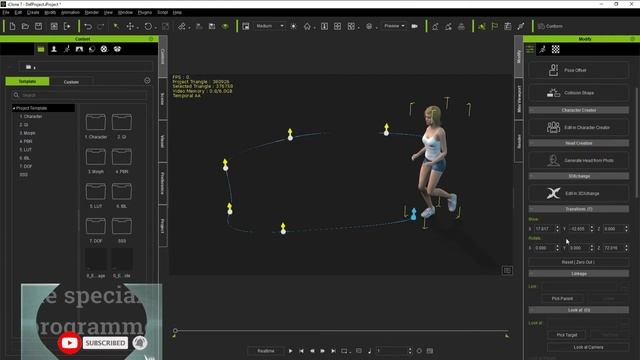
Task: Collapse the Look at section header
Action: point(578,310)
